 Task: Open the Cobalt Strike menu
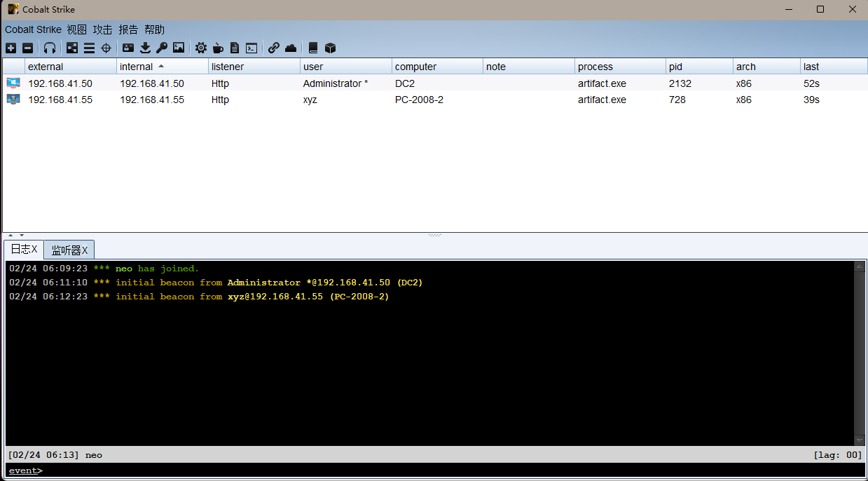33,29
